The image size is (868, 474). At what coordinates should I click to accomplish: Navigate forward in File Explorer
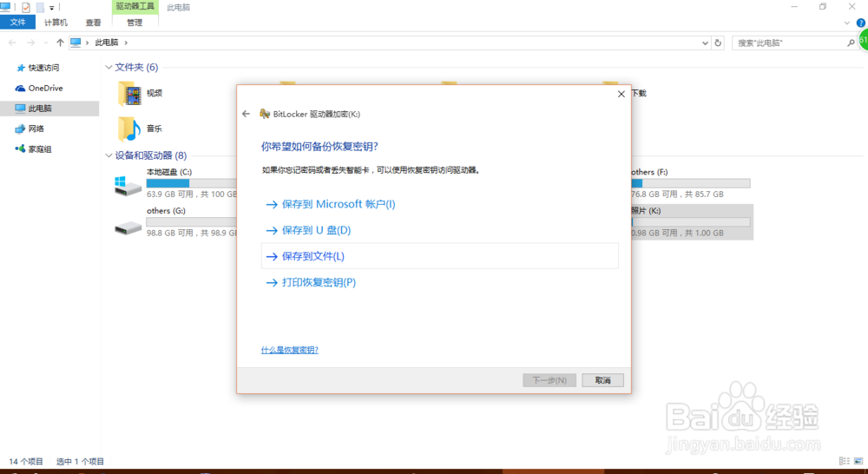point(31,43)
